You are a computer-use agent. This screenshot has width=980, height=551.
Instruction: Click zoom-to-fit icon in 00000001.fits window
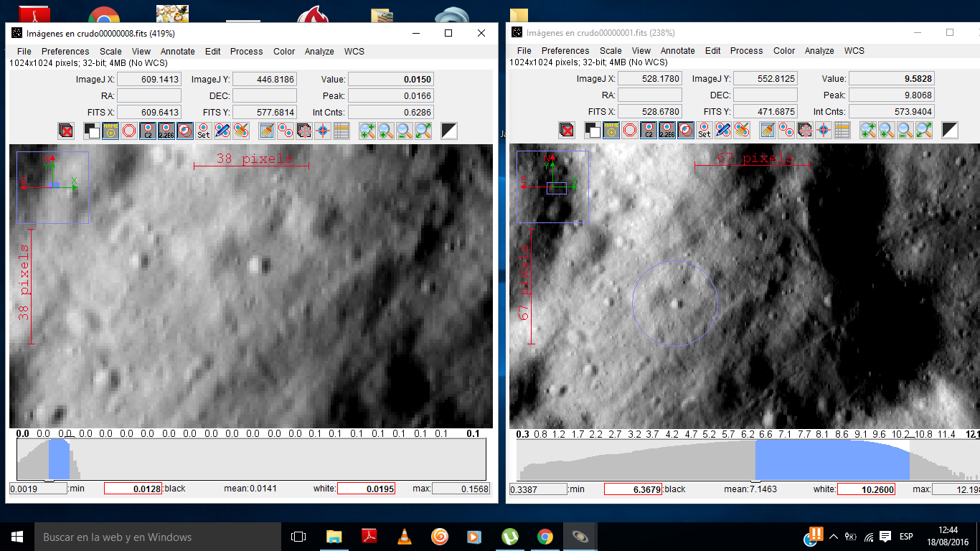pos(923,131)
